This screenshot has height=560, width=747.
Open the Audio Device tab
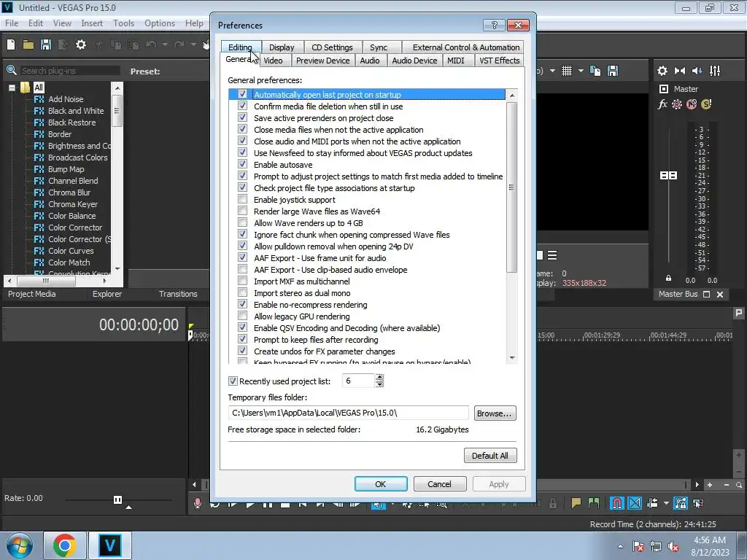click(414, 61)
